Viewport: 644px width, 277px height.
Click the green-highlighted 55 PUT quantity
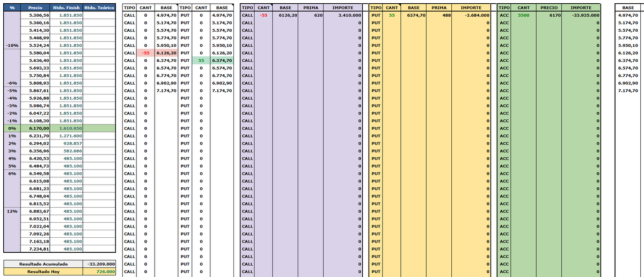[x=201, y=61]
